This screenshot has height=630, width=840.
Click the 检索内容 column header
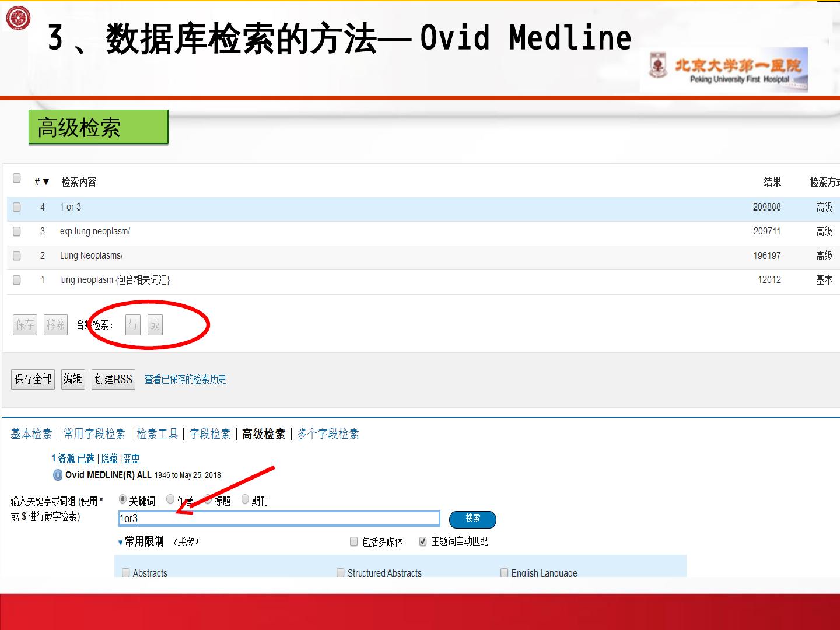(79, 182)
